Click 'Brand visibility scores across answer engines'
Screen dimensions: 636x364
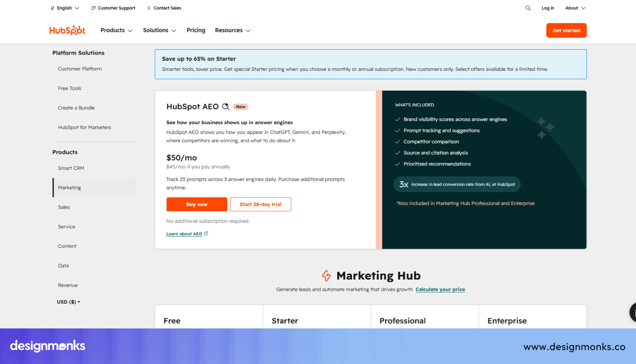(455, 119)
